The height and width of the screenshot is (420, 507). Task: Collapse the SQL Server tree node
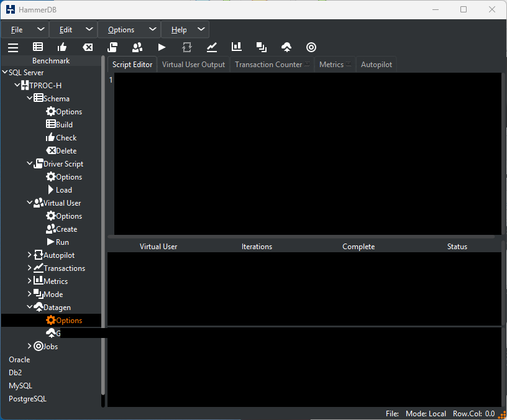[5, 72]
